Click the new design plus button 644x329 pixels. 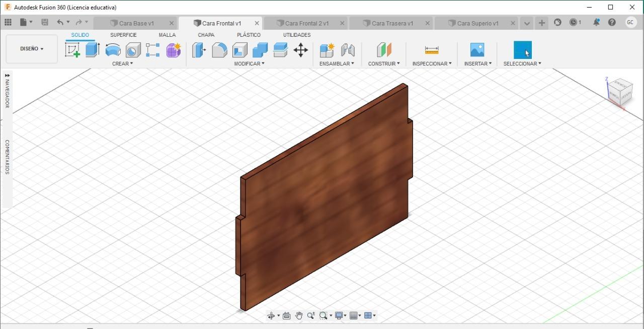(x=541, y=23)
